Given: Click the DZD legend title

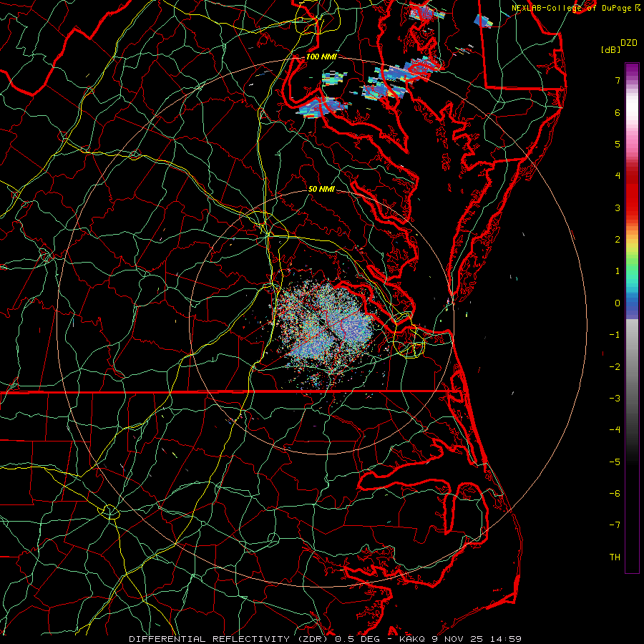Looking at the screenshot, I should coord(629,43).
